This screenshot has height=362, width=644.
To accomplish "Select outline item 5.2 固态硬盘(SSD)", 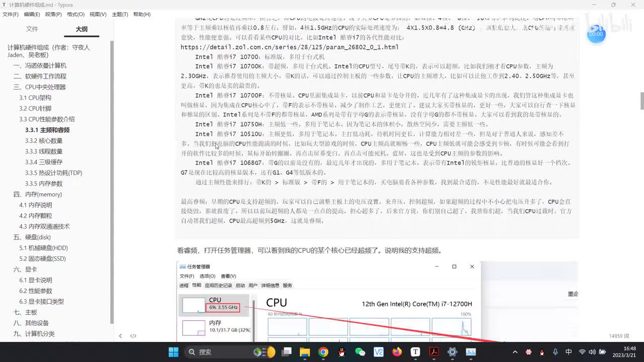I will [42, 258].
